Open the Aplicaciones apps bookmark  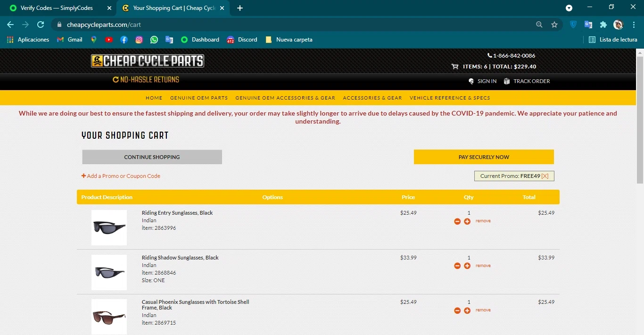[28, 40]
